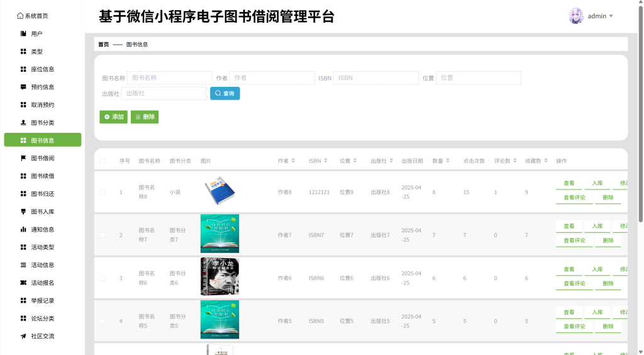
Task: Check the checkbox for row 图书名称8
Action: (103, 192)
